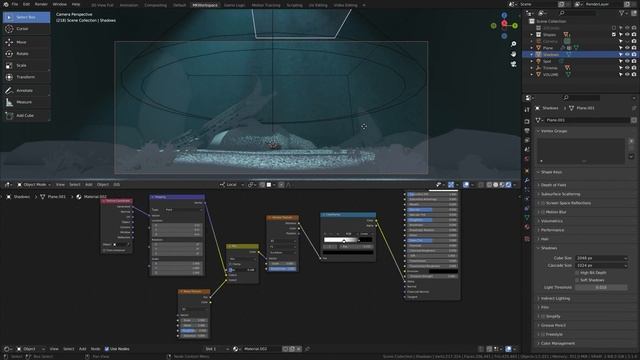640x360 pixels.
Task: Open the Material properties tab icon
Action: (527, 227)
